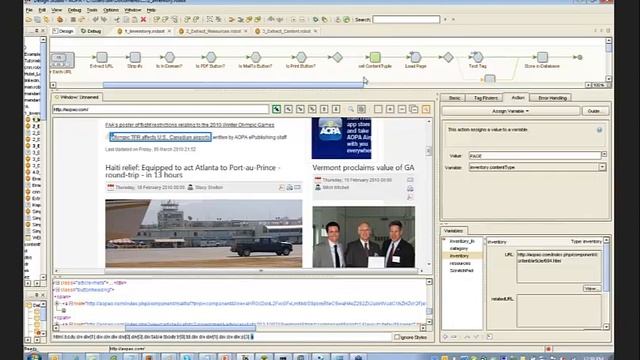Select the ScratchPad variable
Screen dimensions: 640x360
click(462, 271)
